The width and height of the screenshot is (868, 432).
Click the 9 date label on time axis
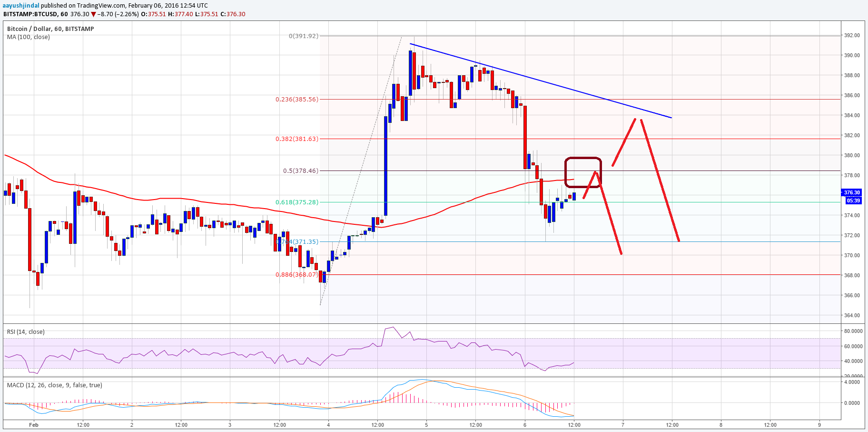click(819, 425)
